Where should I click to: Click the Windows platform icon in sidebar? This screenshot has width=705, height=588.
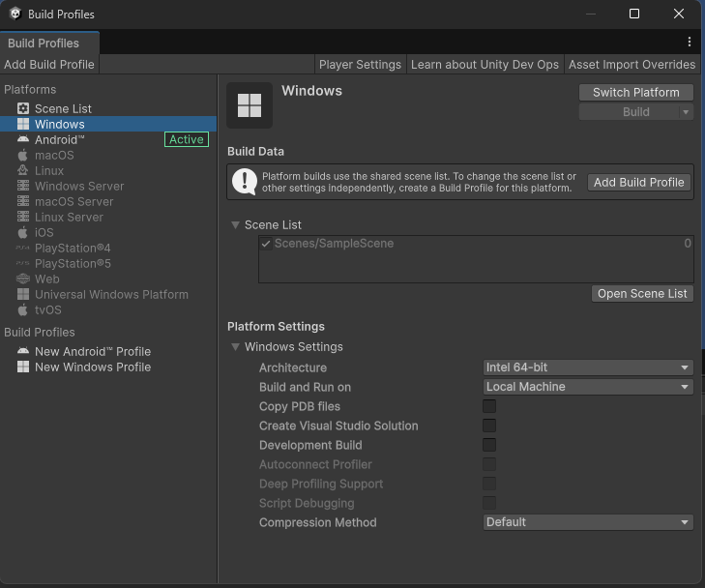[23, 124]
